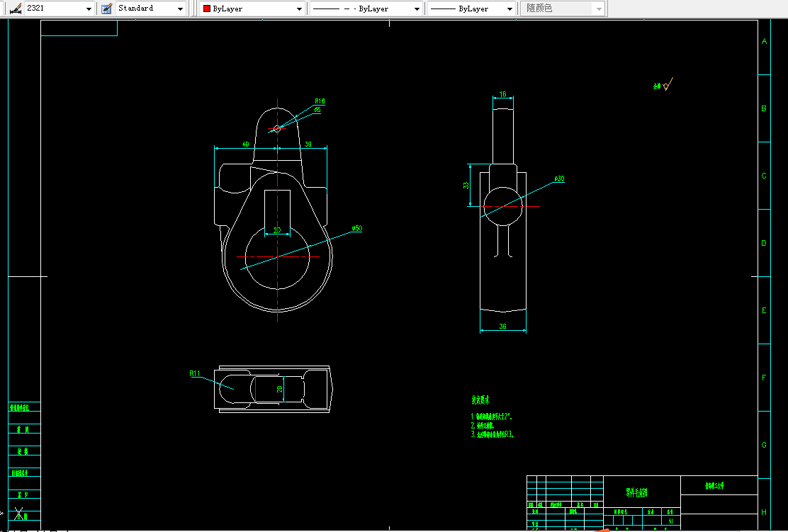This screenshot has height=532, width=788.
Task: Click the greyed-out 随颜色 plot style dropdown
Action: click(563, 9)
